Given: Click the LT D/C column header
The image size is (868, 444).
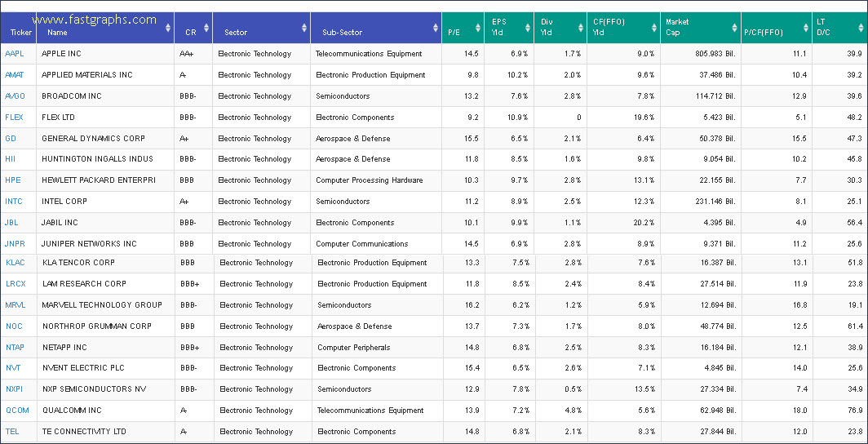Looking at the screenshot, I should (839, 28).
